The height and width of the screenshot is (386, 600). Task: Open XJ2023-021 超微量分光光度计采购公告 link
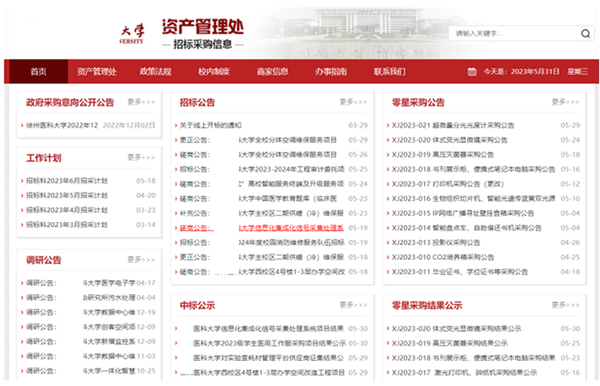[453, 125]
